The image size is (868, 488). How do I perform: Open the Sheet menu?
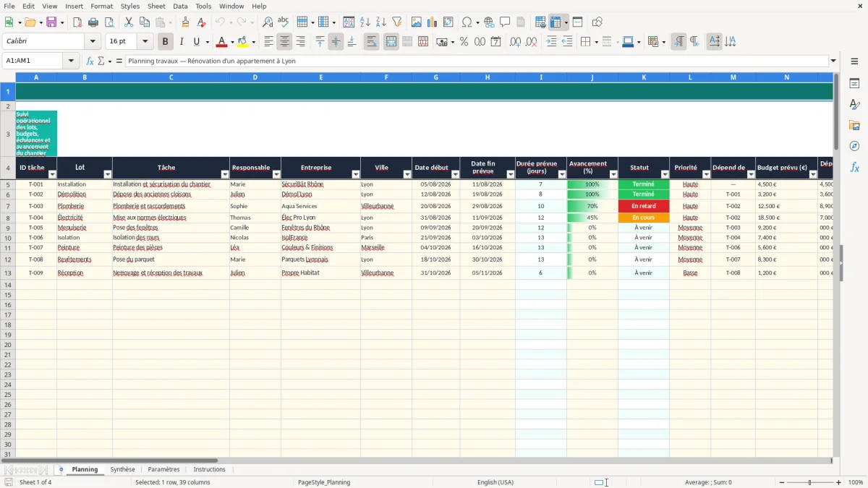(x=156, y=6)
